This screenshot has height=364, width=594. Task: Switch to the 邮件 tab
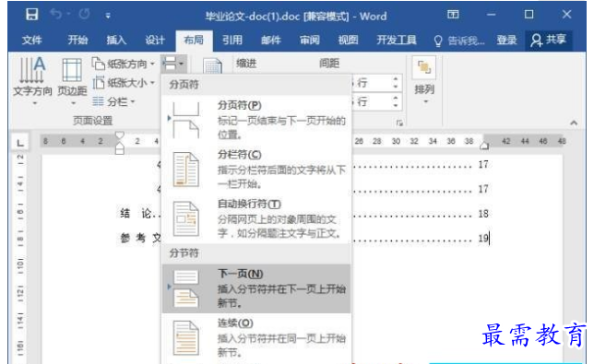point(271,40)
